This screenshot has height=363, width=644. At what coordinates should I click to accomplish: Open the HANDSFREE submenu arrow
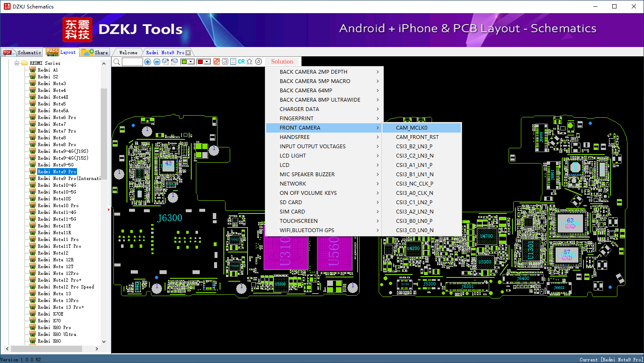click(x=377, y=137)
